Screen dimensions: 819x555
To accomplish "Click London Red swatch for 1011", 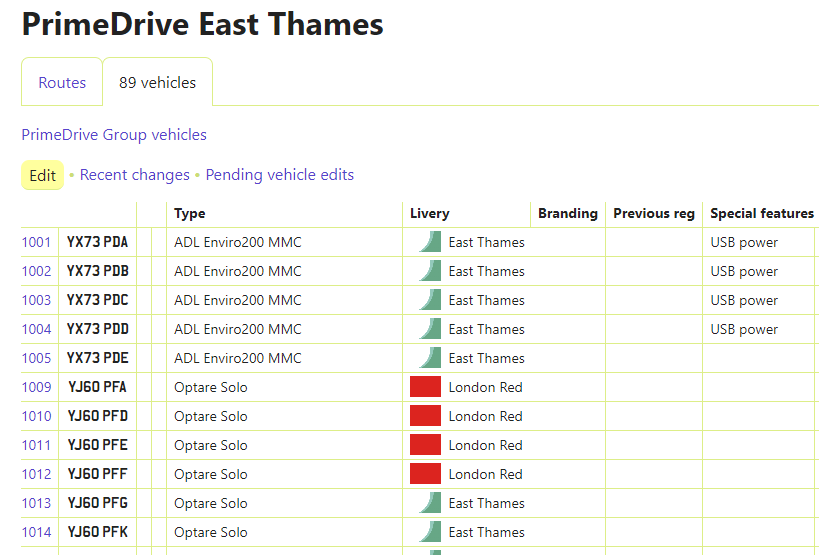I will pos(425,445).
